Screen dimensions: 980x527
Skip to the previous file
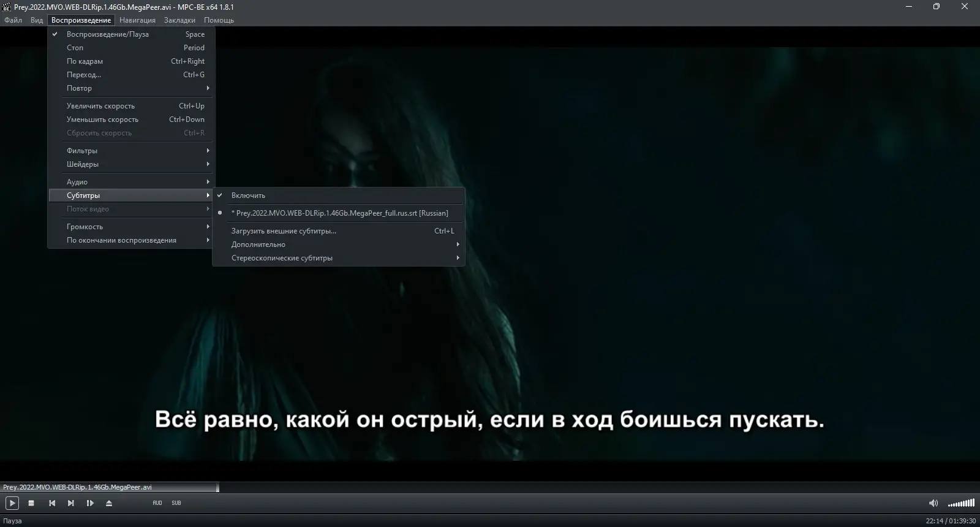pyautogui.click(x=52, y=503)
